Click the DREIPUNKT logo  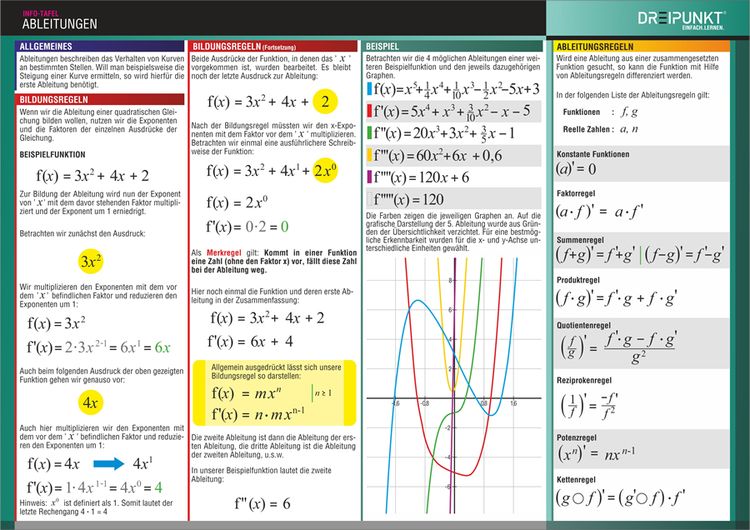click(x=681, y=20)
